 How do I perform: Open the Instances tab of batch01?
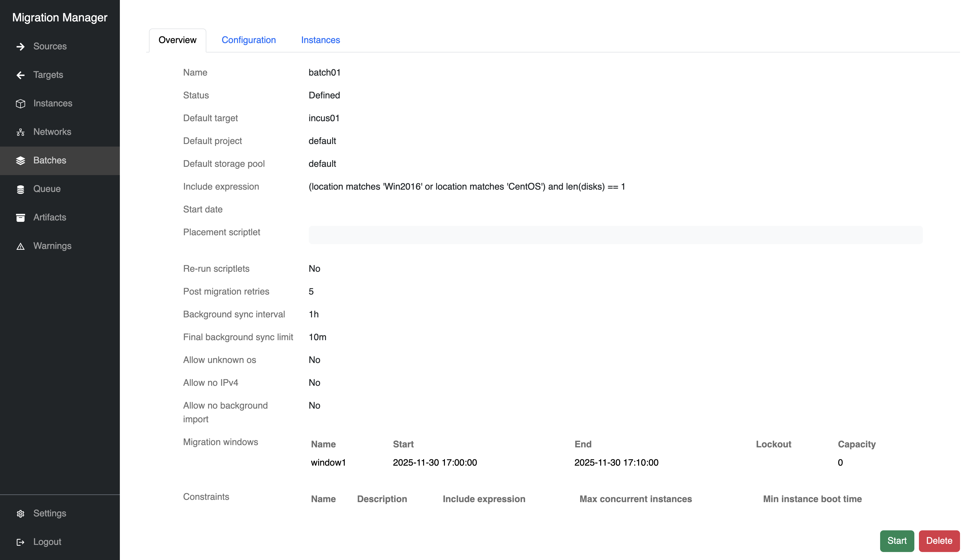point(320,40)
